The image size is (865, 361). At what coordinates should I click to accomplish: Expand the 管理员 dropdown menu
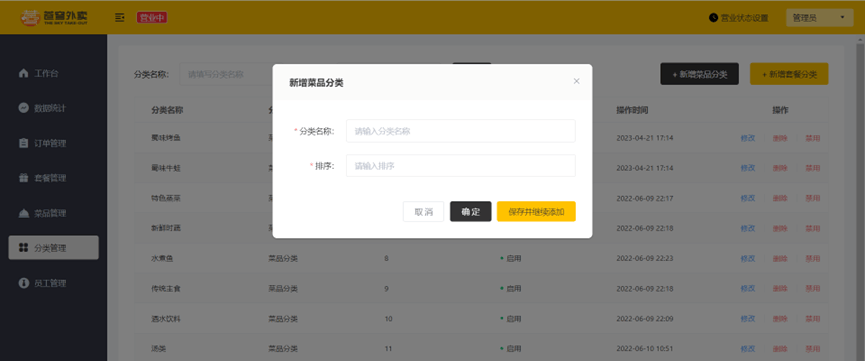(x=819, y=18)
